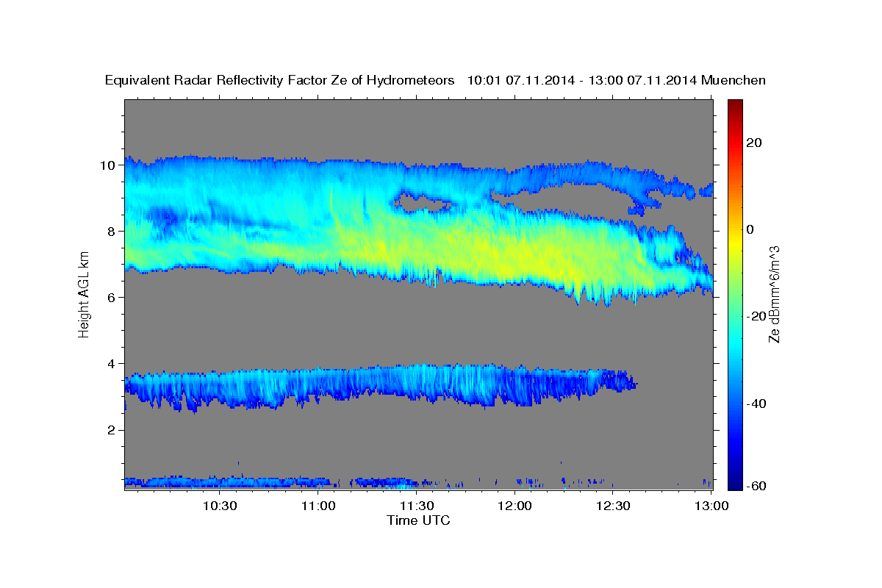Image resolution: width=882 pixels, height=588 pixels.
Task: Click the 'Time UTC' axis label
Action: point(418,520)
